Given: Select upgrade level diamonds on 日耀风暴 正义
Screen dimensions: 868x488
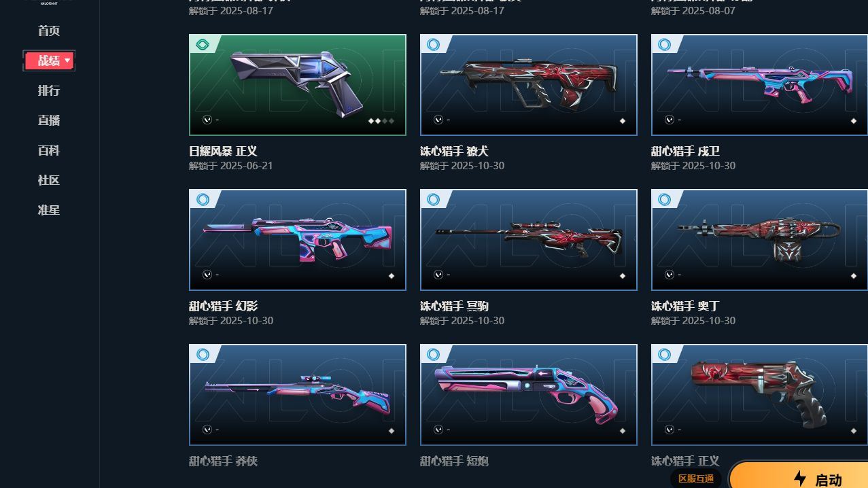Looking at the screenshot, I should pyautogui.click(x=381, y=121).
